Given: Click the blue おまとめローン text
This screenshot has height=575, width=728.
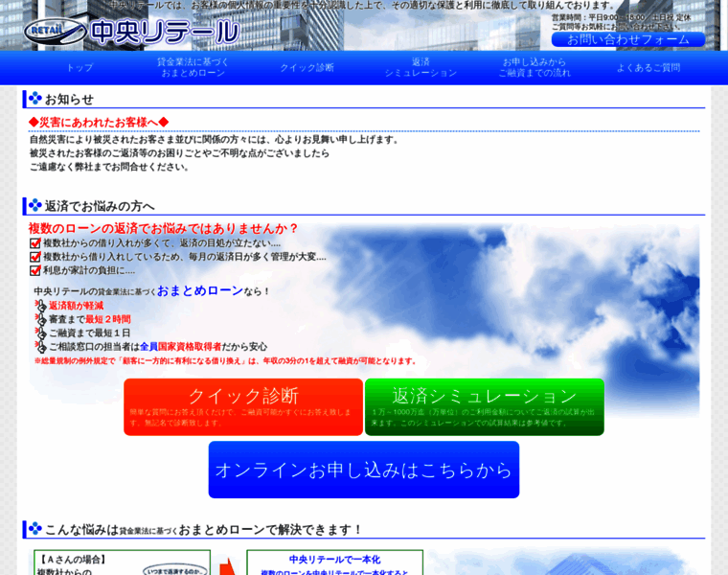Looking at the screenshot, I should coord(200,290).
